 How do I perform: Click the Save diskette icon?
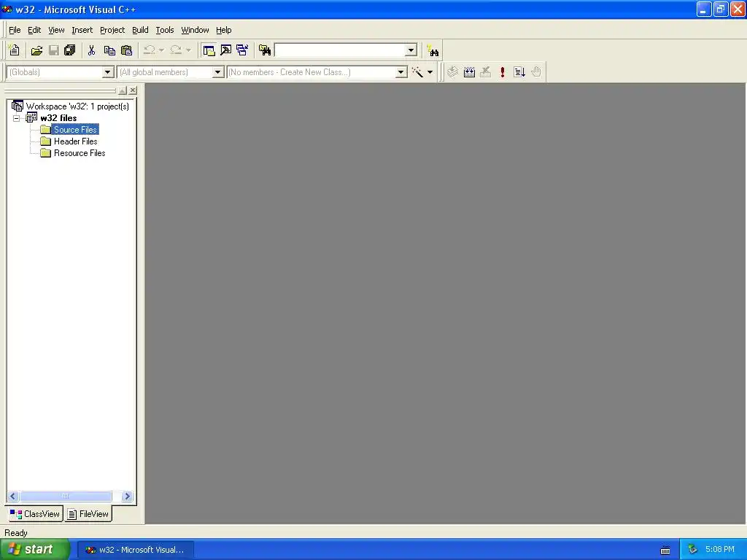pos(54,50)
